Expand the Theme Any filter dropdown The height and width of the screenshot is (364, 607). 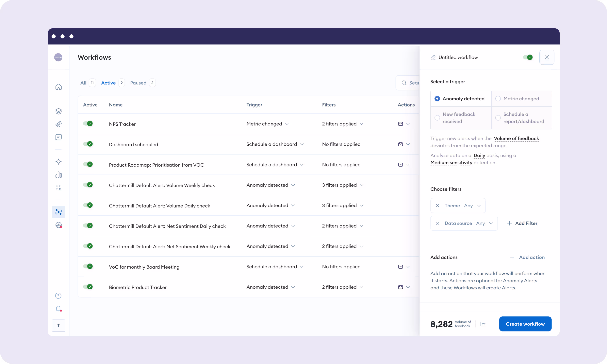point(479,205)
